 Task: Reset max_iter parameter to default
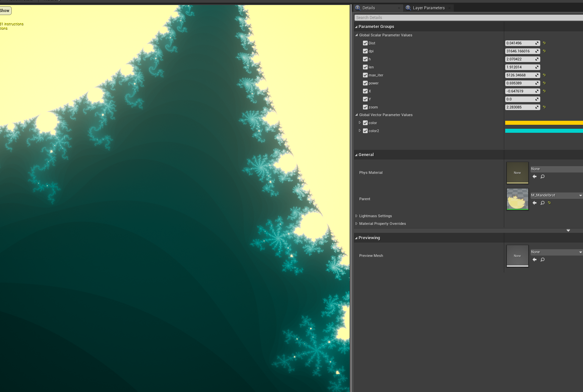pos(544,75)
